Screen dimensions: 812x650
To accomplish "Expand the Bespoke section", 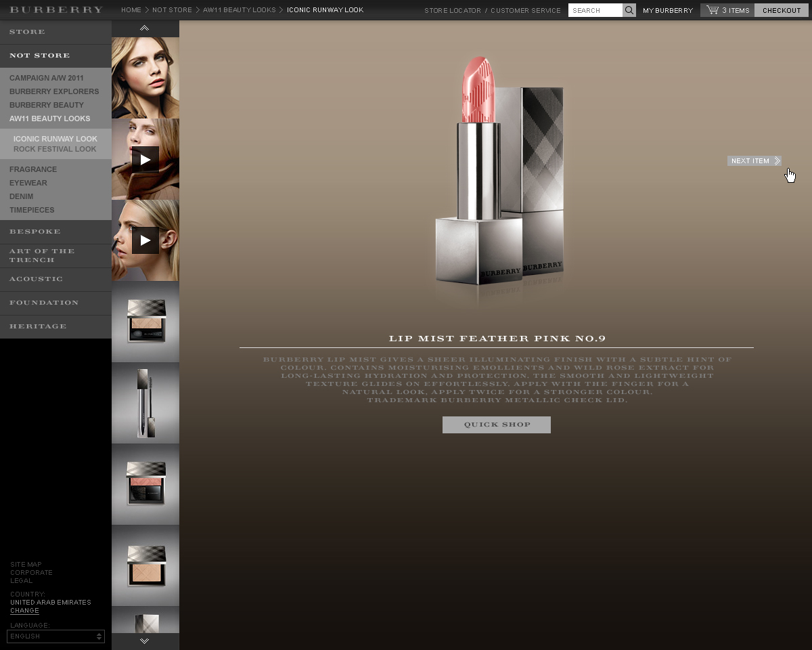I will [x=35, y=232].
